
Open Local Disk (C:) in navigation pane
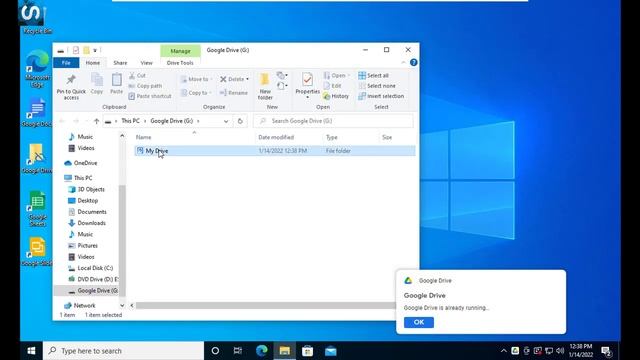[x=91, y=268]
